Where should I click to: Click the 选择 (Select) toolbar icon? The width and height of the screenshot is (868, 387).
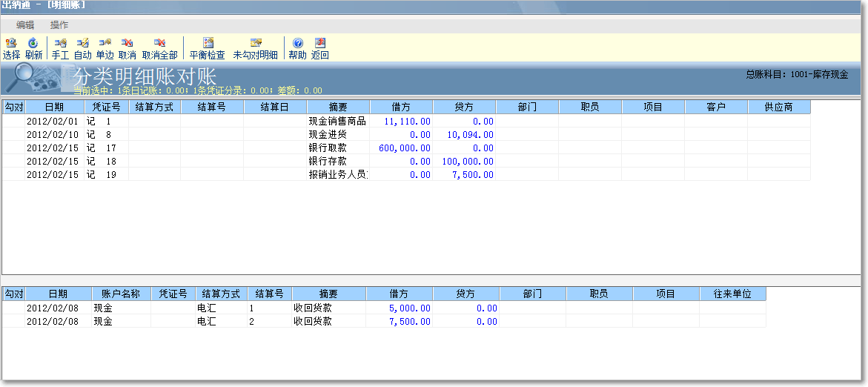(11, 49)
